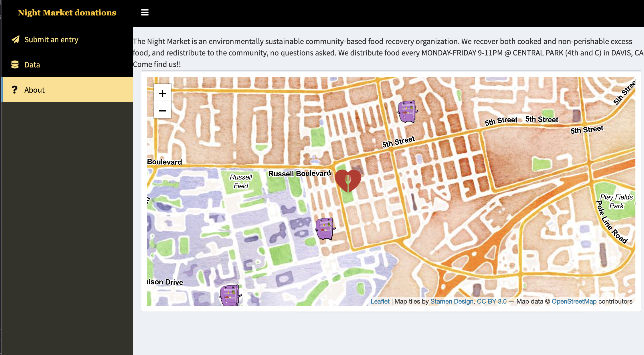This screenshot has width=644, height=355.
Task: Open the CC BY 3.0 license link
Action: 491,301
